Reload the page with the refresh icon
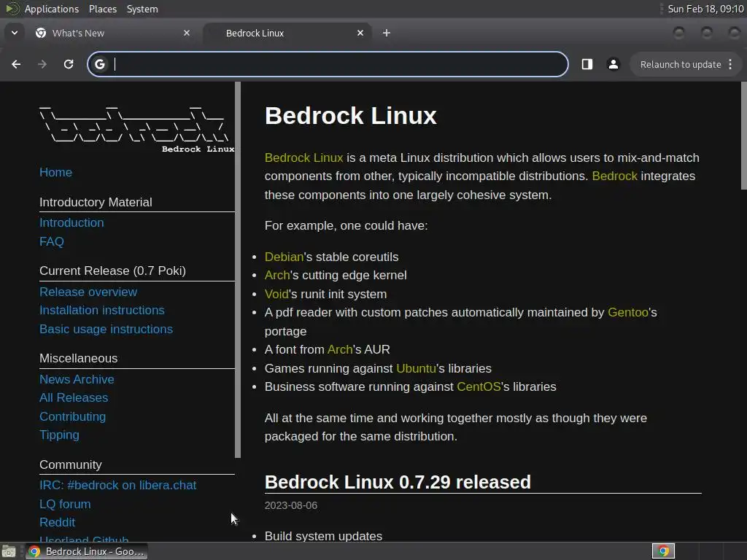The width and height of the screenshot is (747, 560). coord(69,64)
